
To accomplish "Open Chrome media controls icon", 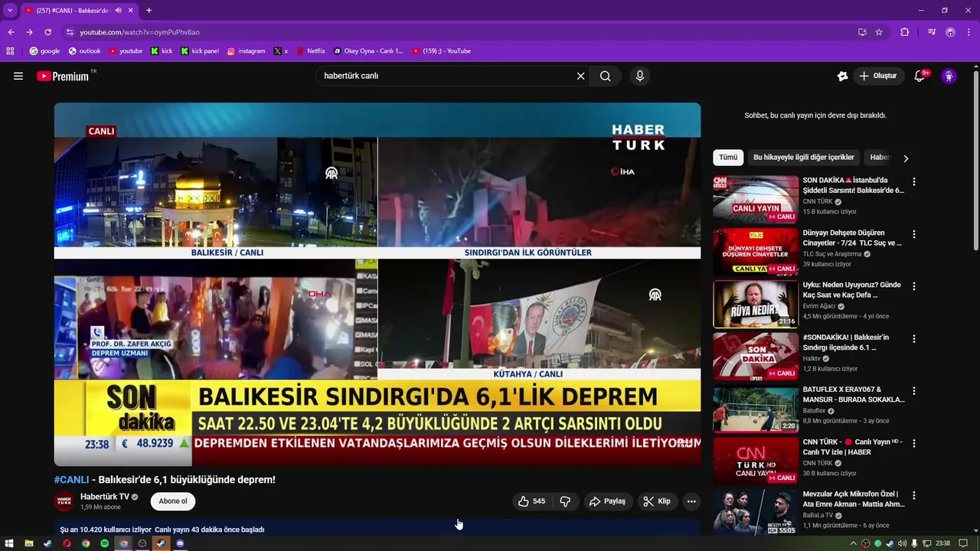I will [932, 32].
